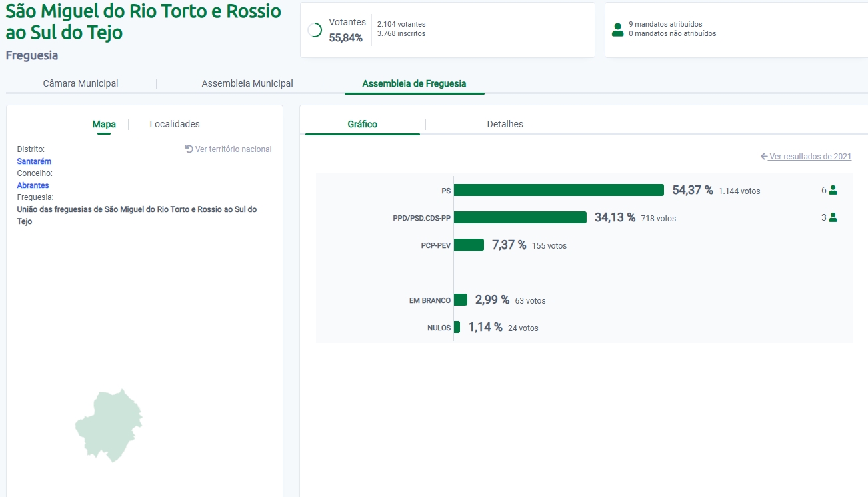Open the Abrantes concelho link
Screen dimensions: 868x497
(33, 185)
